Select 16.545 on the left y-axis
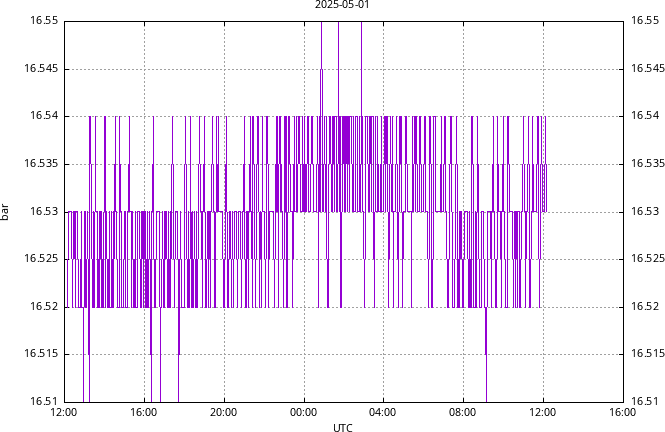 [x=41, y=68]
